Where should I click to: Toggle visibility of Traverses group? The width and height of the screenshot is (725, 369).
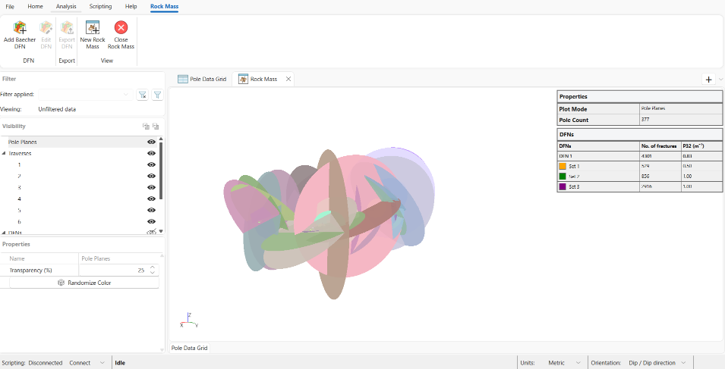coord(151,154)
